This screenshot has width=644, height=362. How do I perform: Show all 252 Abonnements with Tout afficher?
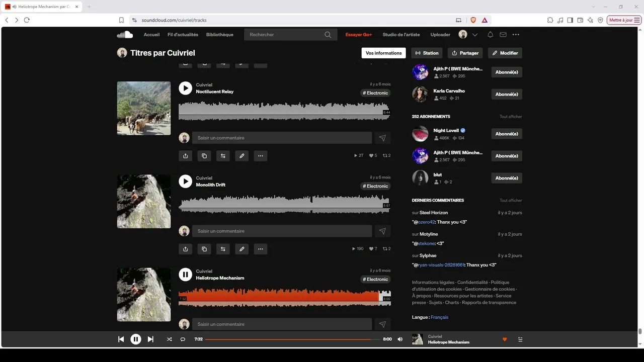pos(511,117)
